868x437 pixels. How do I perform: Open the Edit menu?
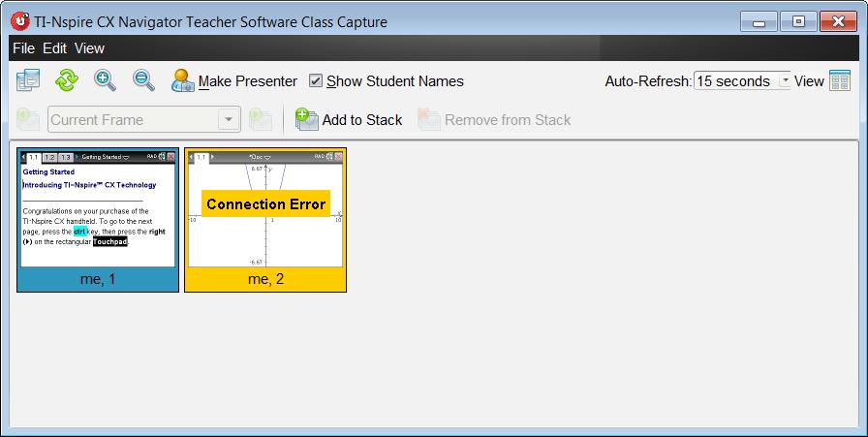pyautogui.click(x=55, y=48)
